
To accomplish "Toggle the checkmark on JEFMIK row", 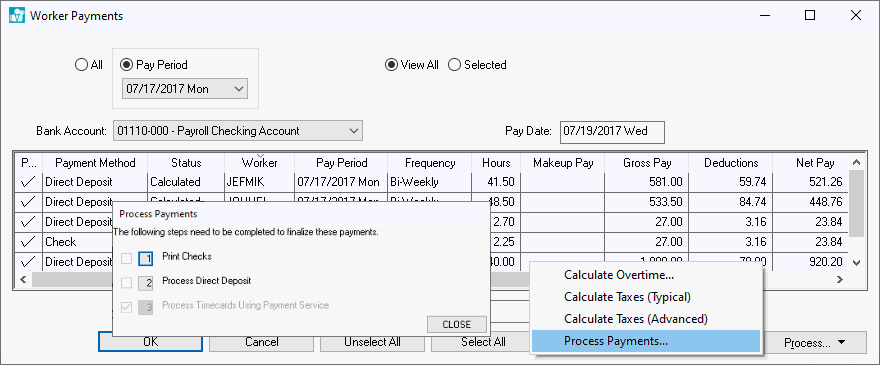I will [x=28, y=182].
